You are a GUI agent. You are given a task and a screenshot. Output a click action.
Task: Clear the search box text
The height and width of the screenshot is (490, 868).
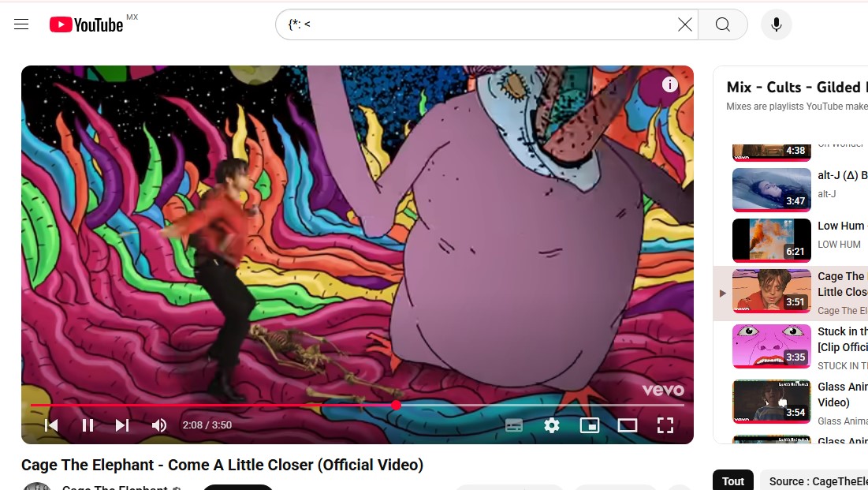point(685,24)
